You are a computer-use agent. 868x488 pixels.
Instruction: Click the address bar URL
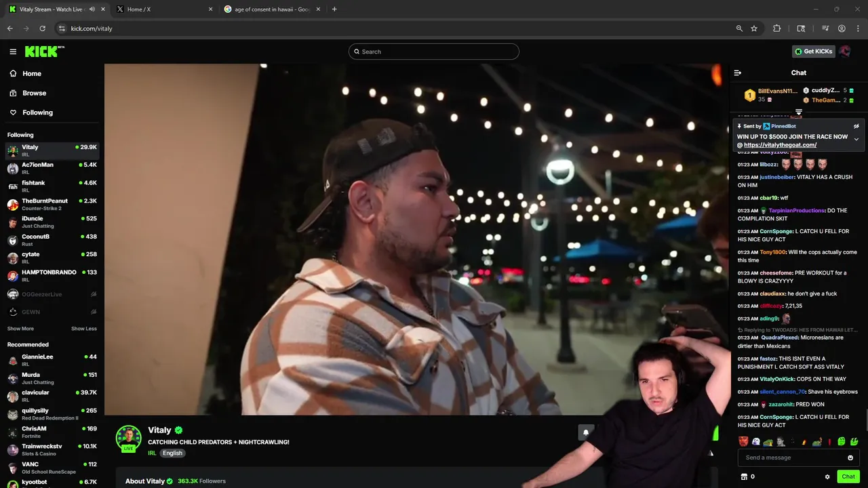tap(92, 28)
